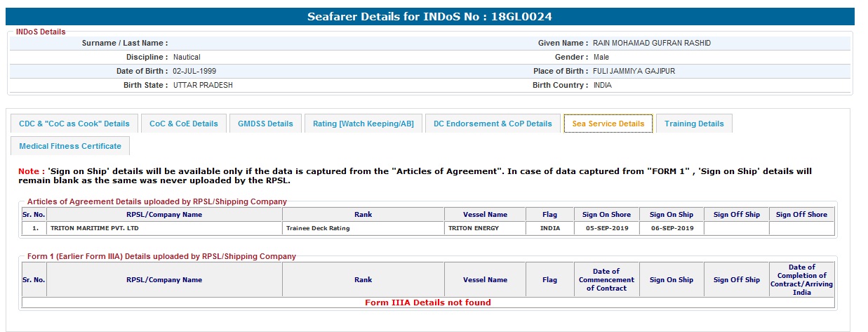This screenshot has width=868, height=332.
Task: Click the Trainee Deck Rating rank cell
Action: (318, 228)
